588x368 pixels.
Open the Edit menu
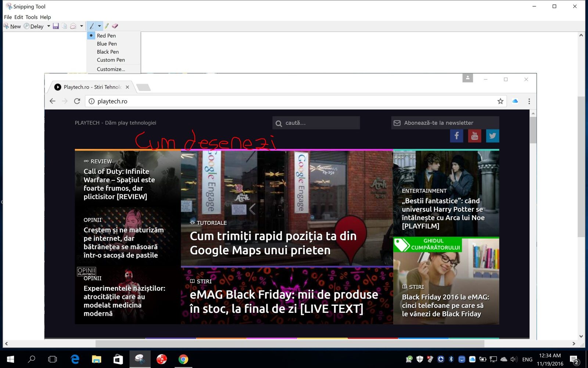click(19, 17)
